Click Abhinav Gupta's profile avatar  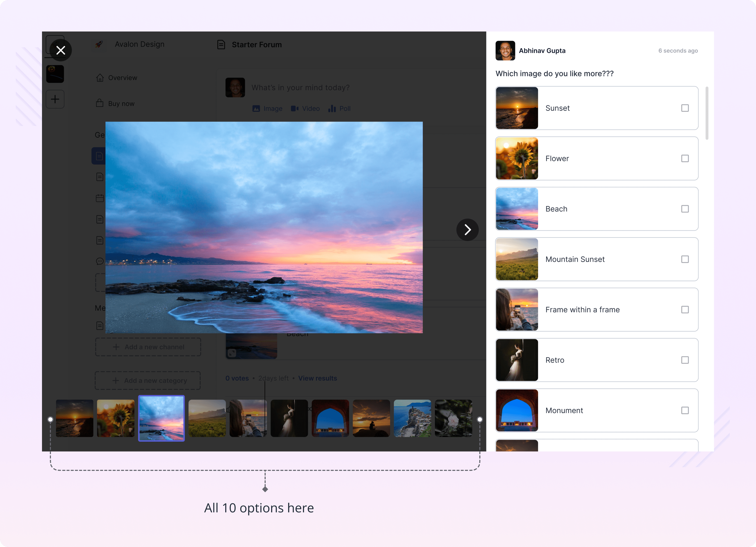(505, 51)
